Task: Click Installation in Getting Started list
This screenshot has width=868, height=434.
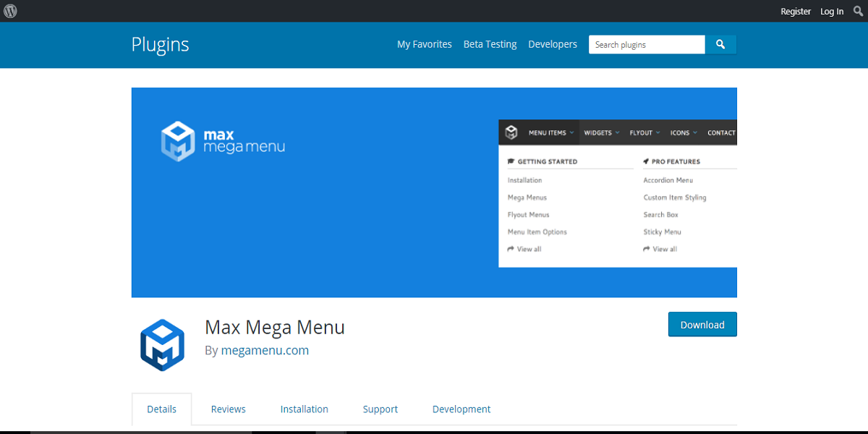Action: [x=524, y=180]
